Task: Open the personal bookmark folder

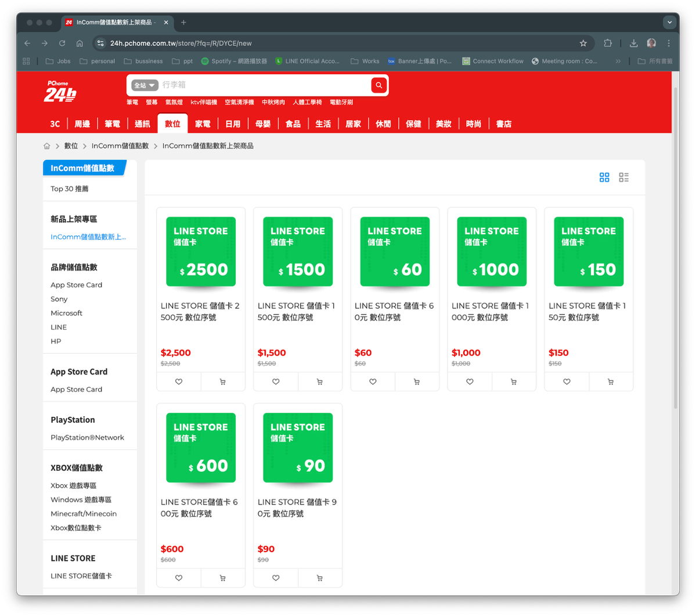Action: (97, 61)
